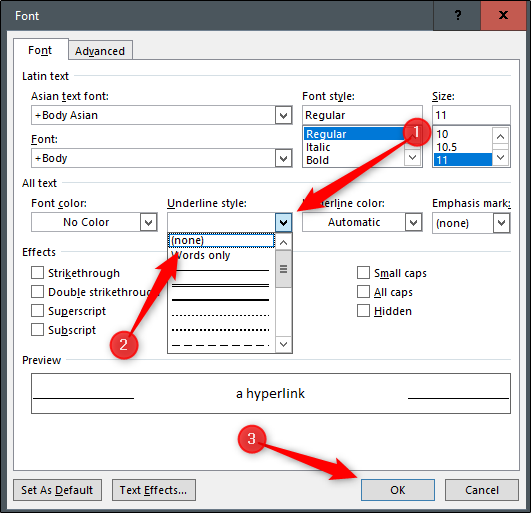Choose Words only underline option
The image size is (531, 513).
click(x=200, y=255)
